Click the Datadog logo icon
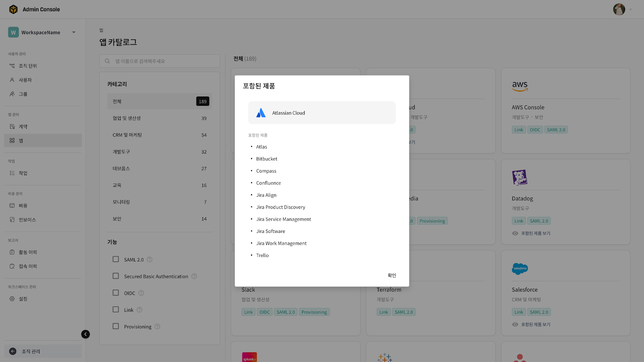 [x=520, y=177]
